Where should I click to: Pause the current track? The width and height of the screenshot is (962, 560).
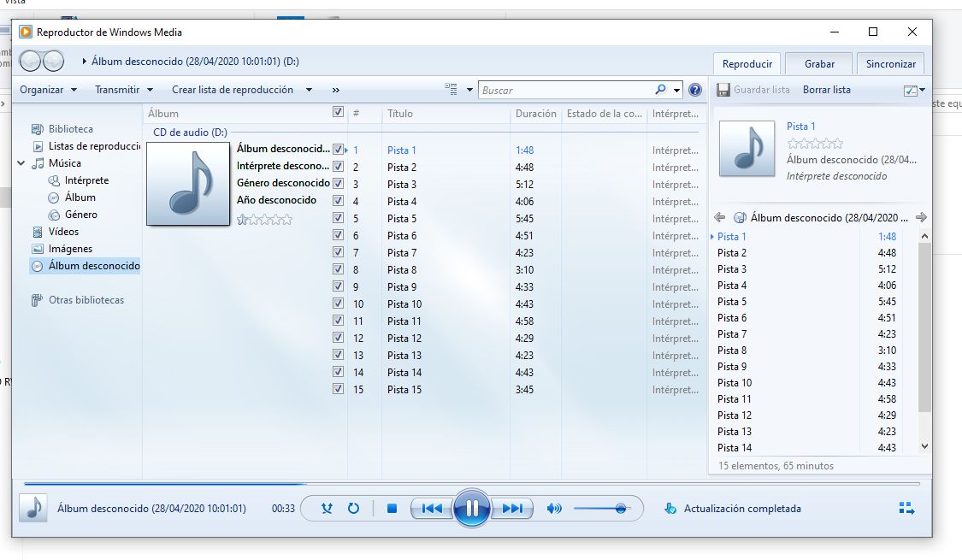[x=472, y=509]
